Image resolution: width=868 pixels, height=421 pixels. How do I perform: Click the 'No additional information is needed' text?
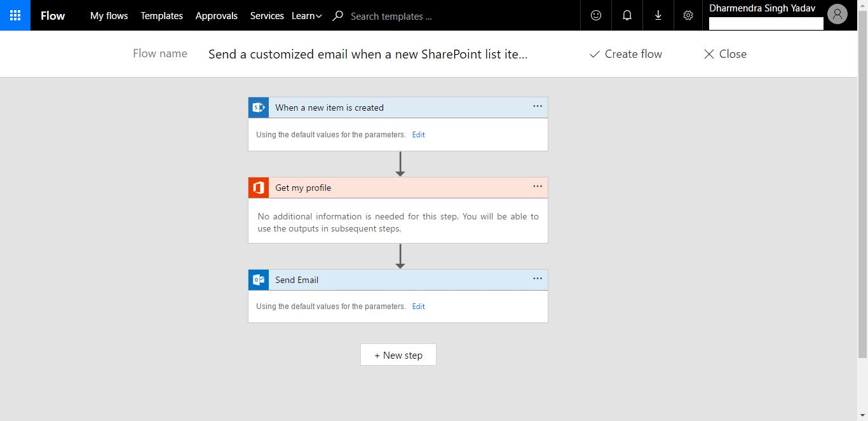point(398,223)
